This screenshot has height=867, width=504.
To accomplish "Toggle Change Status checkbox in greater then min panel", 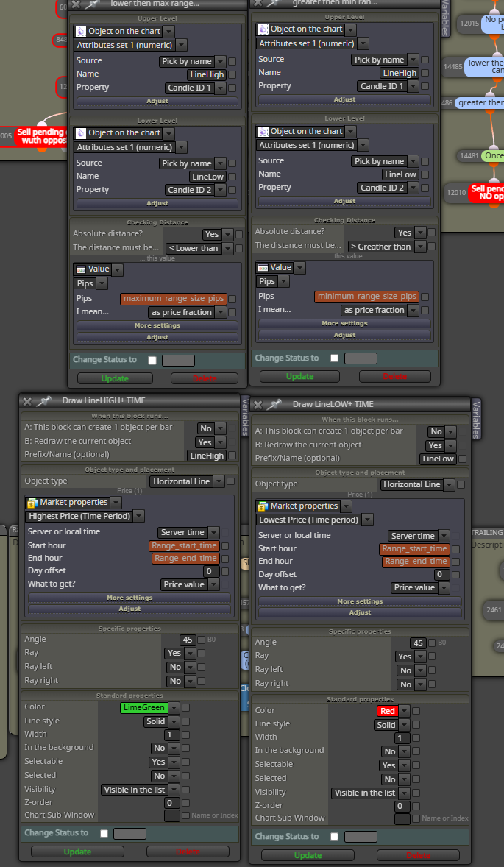I will point(334,358).
